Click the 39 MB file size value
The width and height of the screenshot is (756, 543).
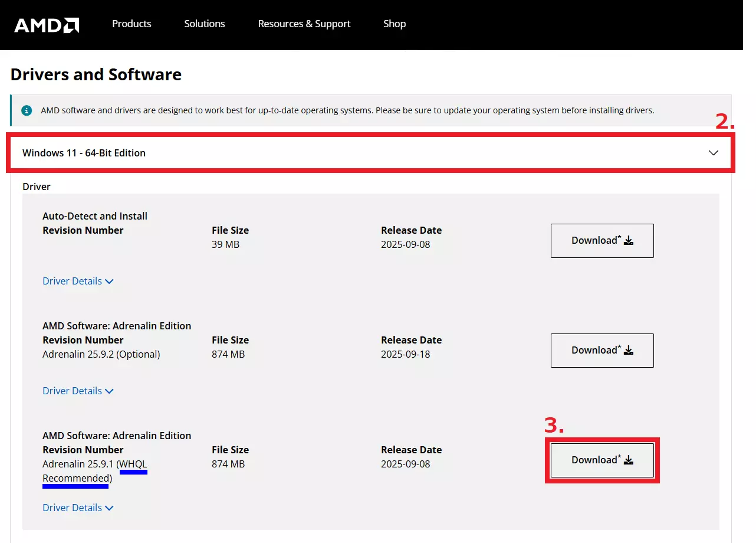pyautogui.click(x=225, y=244)
